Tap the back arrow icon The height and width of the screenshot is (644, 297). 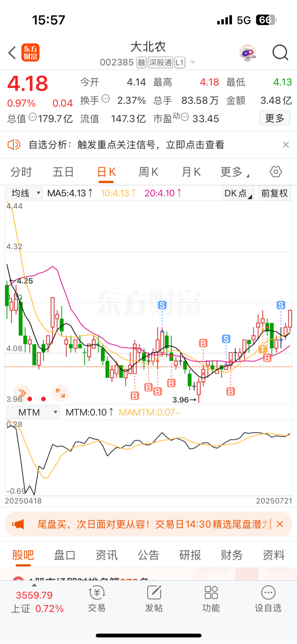coord(12,53)
